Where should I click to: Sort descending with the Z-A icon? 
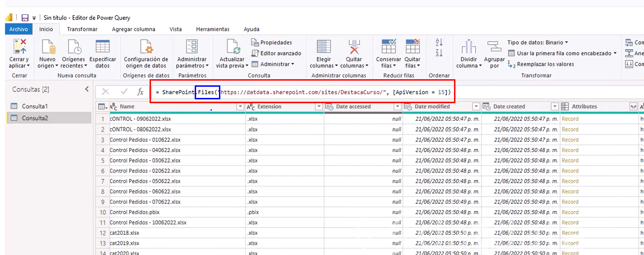point(439,53)
